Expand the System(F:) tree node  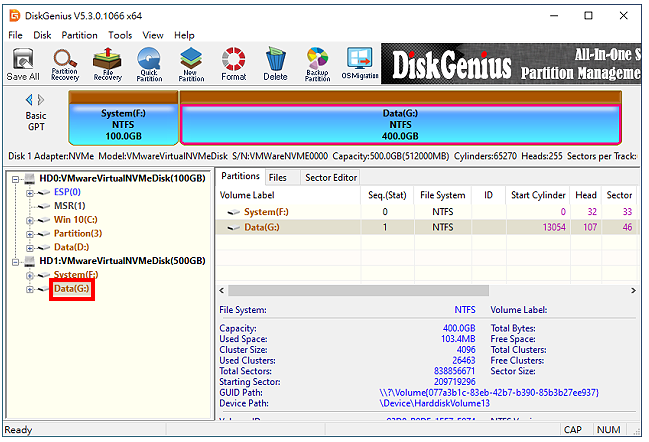(x=29, y=276)
